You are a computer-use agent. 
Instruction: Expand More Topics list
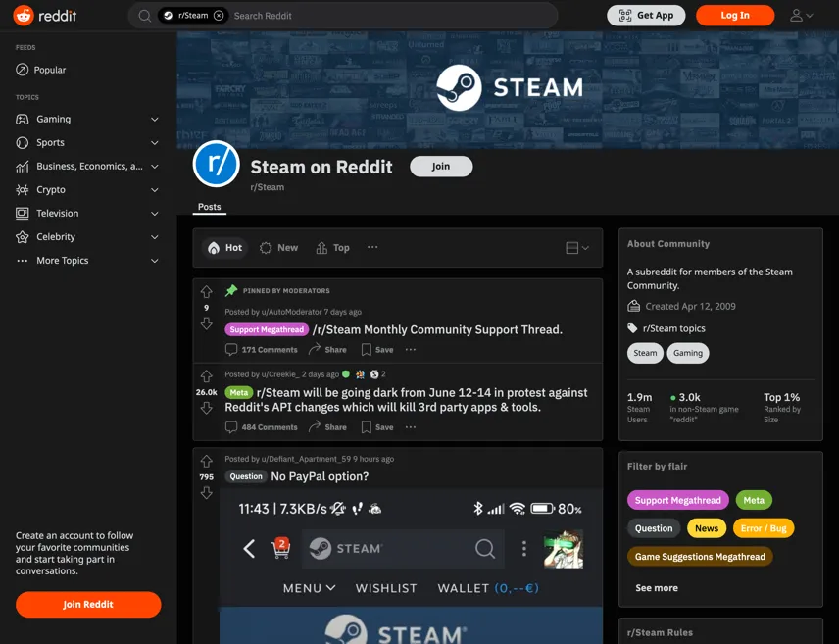(x=155, y=260)
